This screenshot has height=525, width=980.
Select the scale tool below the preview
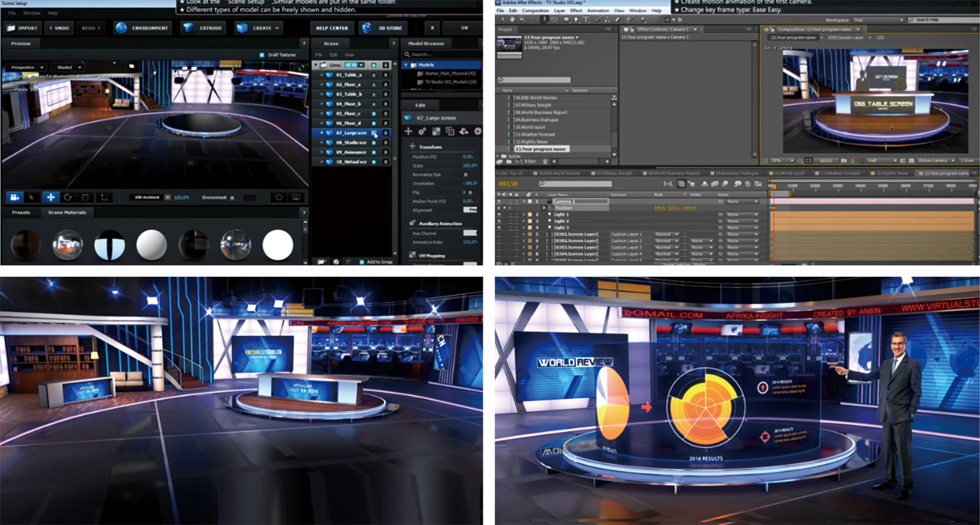pyautogui.click(x=85, y=197)
